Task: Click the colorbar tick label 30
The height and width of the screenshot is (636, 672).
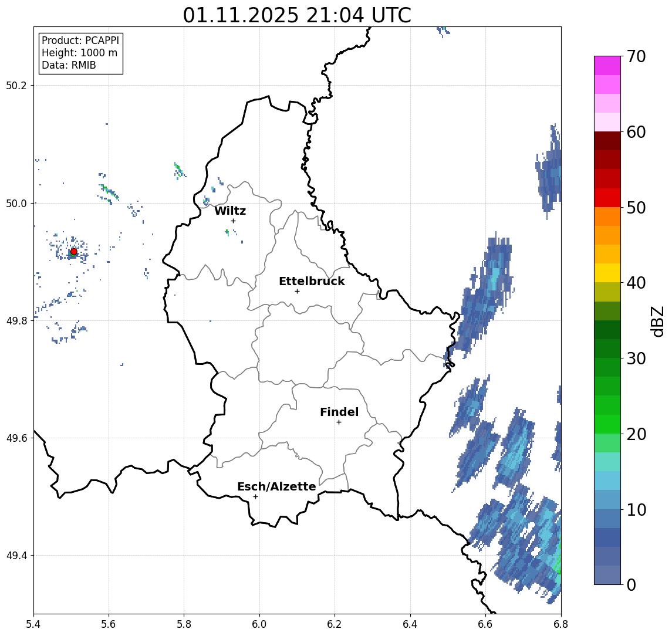Action: tap(636, 358)
